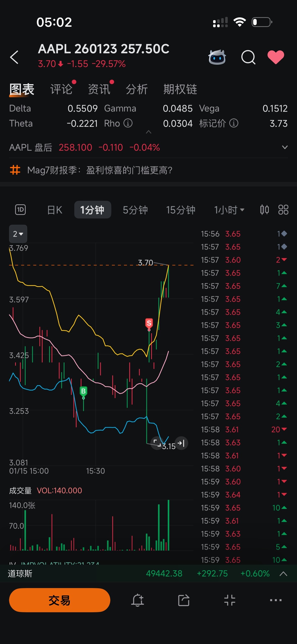Share the quote with the share icon
The height and width of the screenshot is (644, 297).
point(184,600)
